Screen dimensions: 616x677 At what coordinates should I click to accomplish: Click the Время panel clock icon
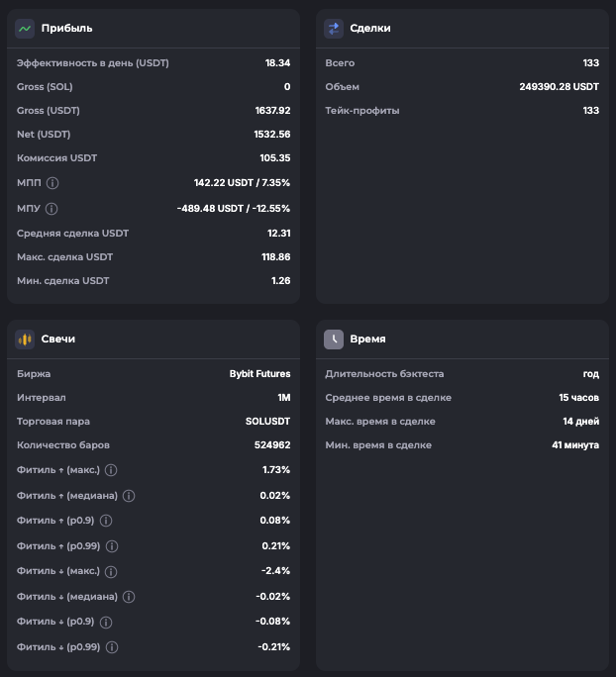[334, 338]
